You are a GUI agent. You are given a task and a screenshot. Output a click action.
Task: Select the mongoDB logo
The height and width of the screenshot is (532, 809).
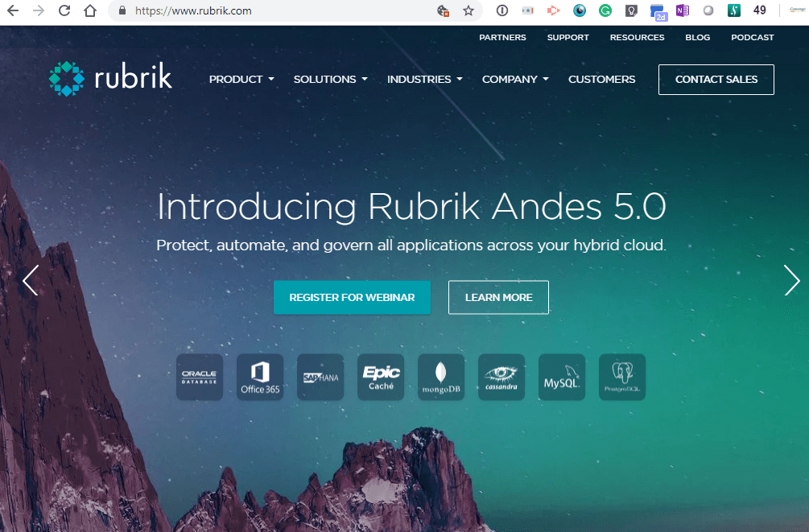tap(440, 377)
